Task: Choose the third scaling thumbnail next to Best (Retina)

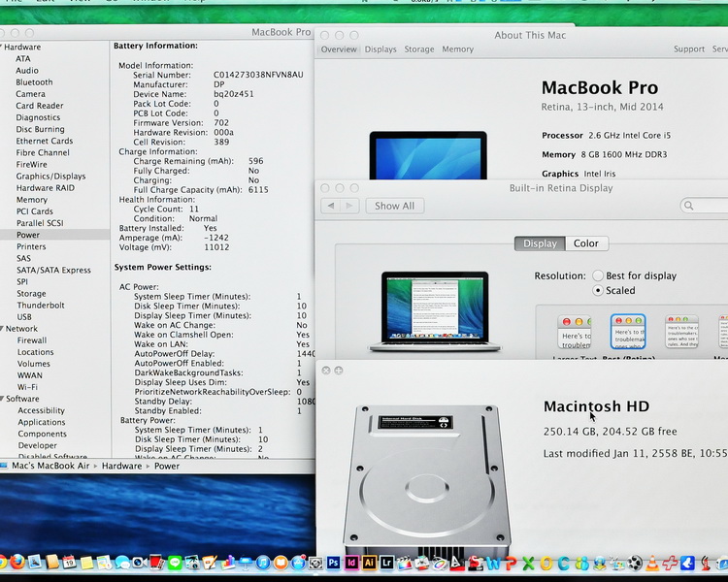Action: [681, 332]
